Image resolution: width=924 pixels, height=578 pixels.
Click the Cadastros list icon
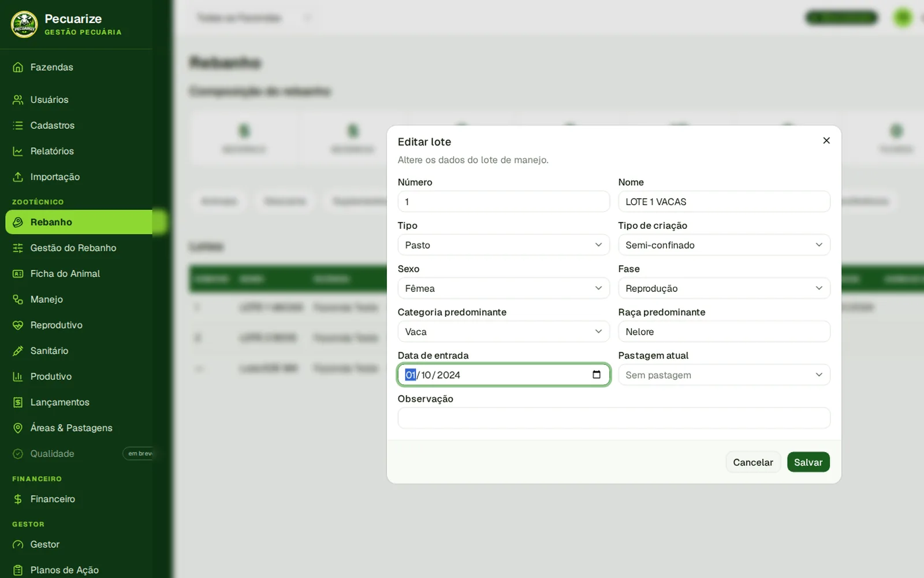tap(18, 125)
